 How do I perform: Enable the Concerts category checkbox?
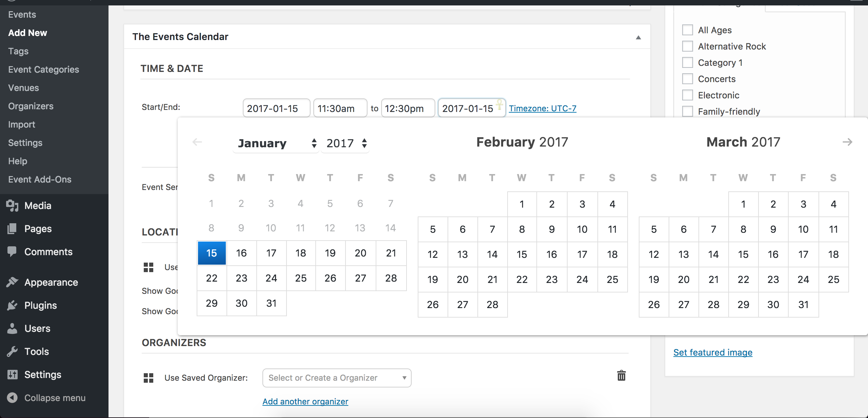(x=687, y=79)
